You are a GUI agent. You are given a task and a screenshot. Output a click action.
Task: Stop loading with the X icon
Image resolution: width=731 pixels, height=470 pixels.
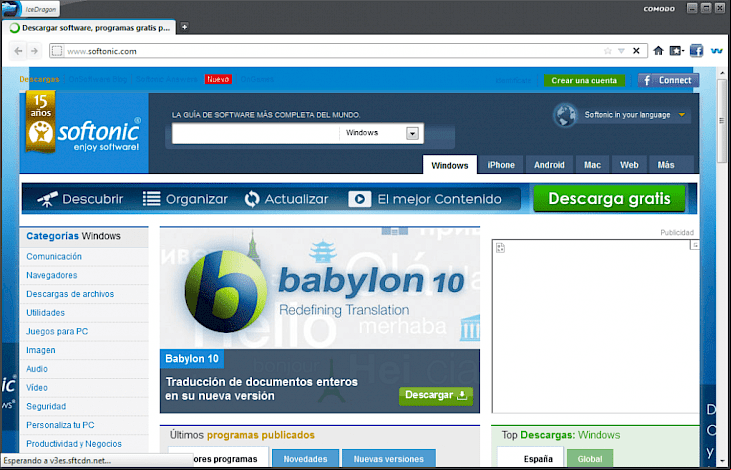[x=636, y=51]
